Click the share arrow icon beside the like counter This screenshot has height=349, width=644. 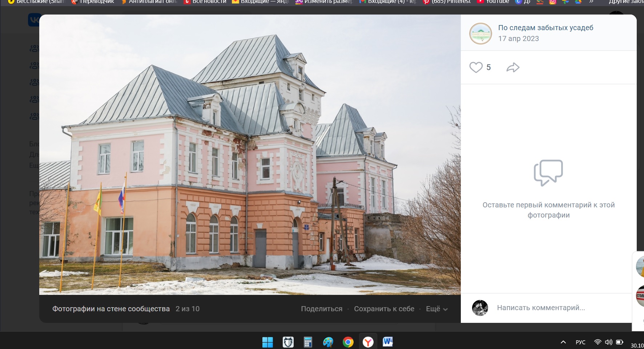(513, 68)
